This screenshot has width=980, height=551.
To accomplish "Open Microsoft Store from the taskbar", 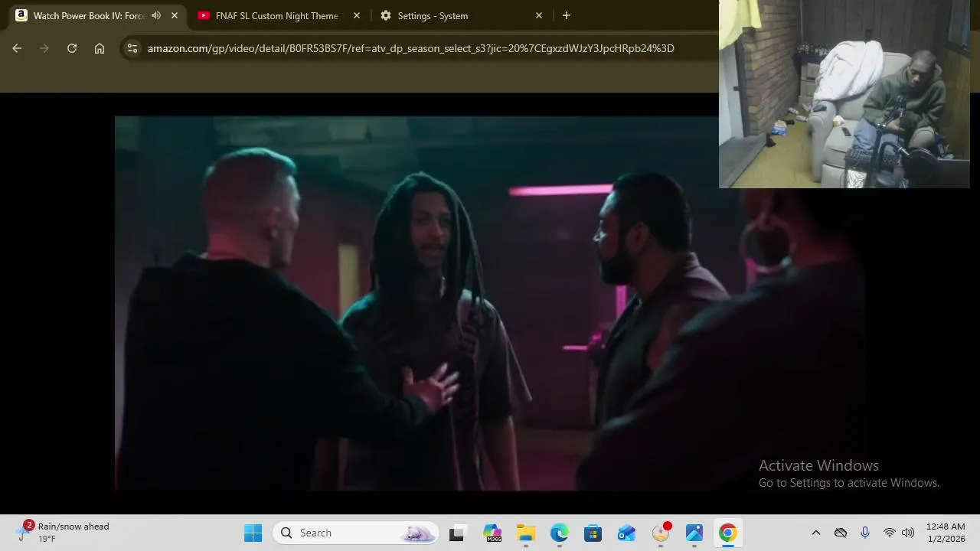I will tap(593, 533).
